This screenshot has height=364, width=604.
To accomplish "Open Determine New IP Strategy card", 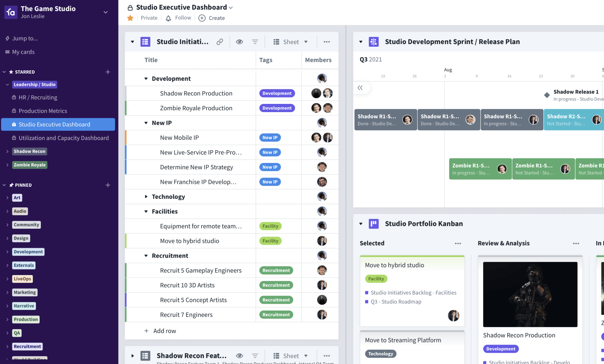I will 197,167.
